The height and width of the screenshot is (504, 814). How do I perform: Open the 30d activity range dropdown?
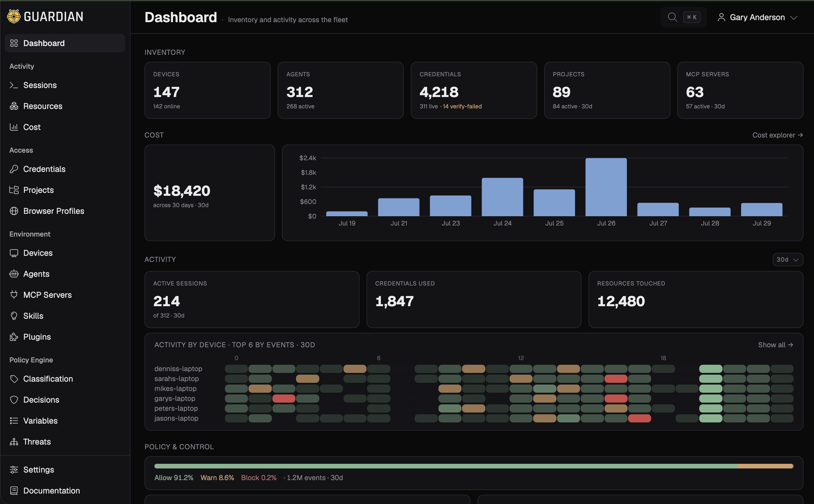[x=787, y=260]
